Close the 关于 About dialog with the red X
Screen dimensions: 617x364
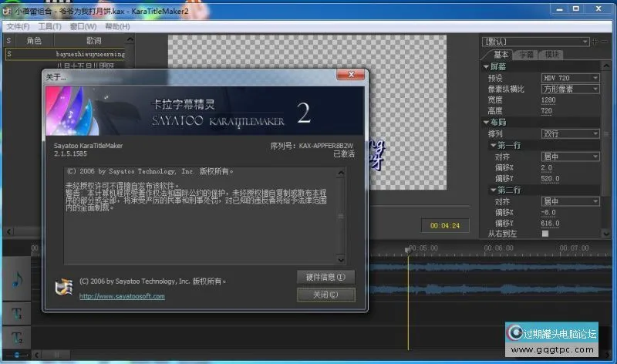(350, 74)
